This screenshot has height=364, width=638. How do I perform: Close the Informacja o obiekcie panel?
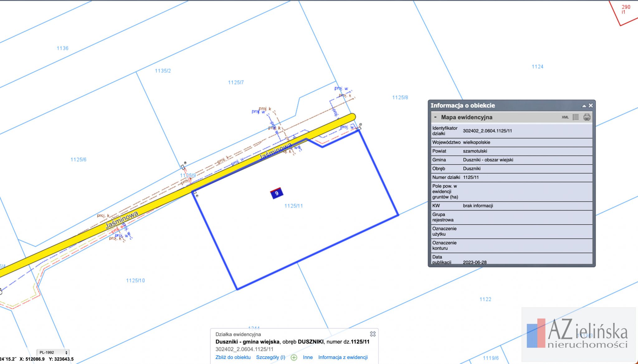point(591,105)
